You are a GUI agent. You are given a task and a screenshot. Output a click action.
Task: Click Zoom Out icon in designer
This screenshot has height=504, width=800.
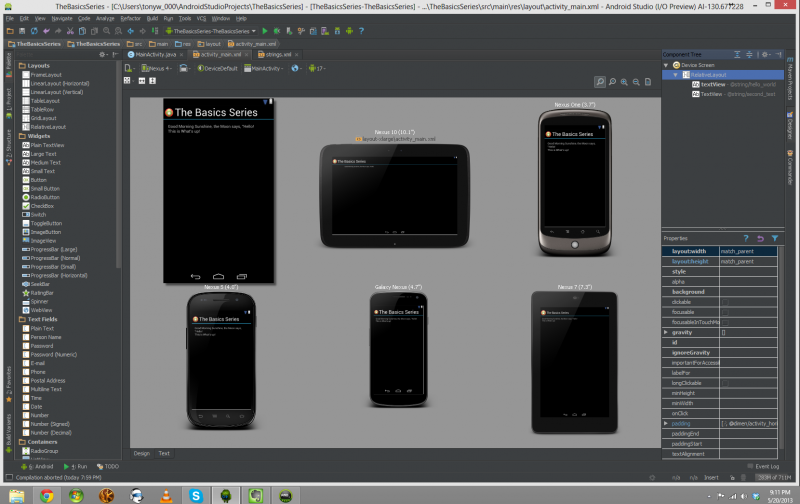[x=636, y=82]
